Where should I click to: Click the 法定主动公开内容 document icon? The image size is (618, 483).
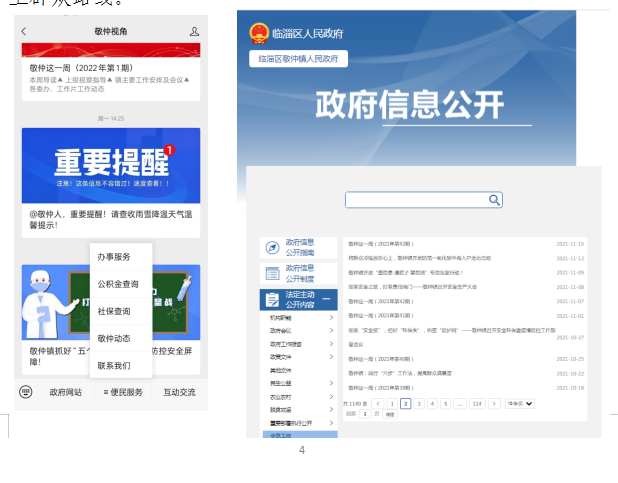271,299
